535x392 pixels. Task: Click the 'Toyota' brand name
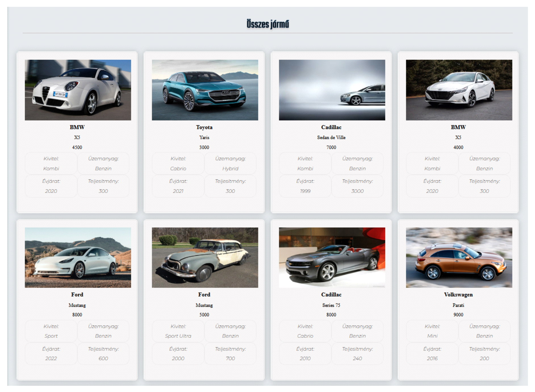pyautogui.click(x=204, y=127)
